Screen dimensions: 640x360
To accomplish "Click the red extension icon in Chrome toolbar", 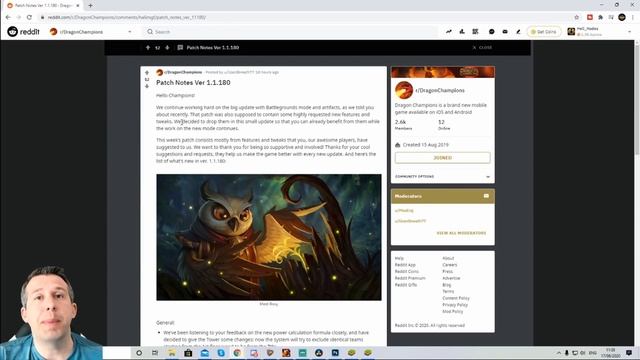I will tap(589, 17).
